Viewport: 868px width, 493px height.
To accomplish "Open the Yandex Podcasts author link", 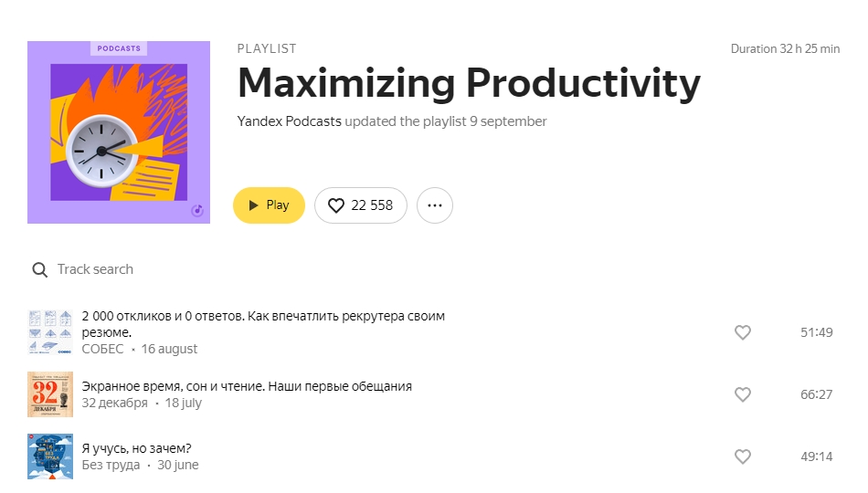I will (289, 121).
